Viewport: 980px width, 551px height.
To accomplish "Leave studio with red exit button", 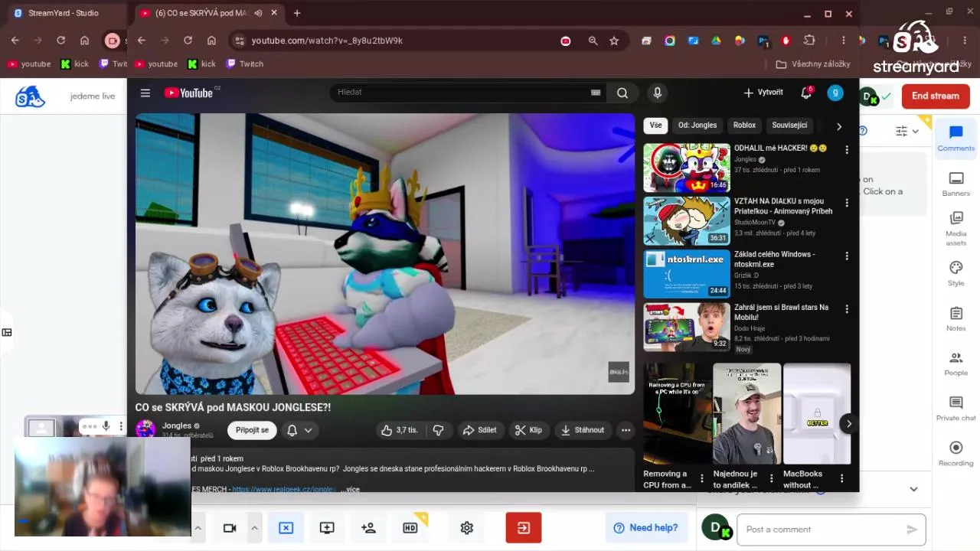I will (524, 528).
